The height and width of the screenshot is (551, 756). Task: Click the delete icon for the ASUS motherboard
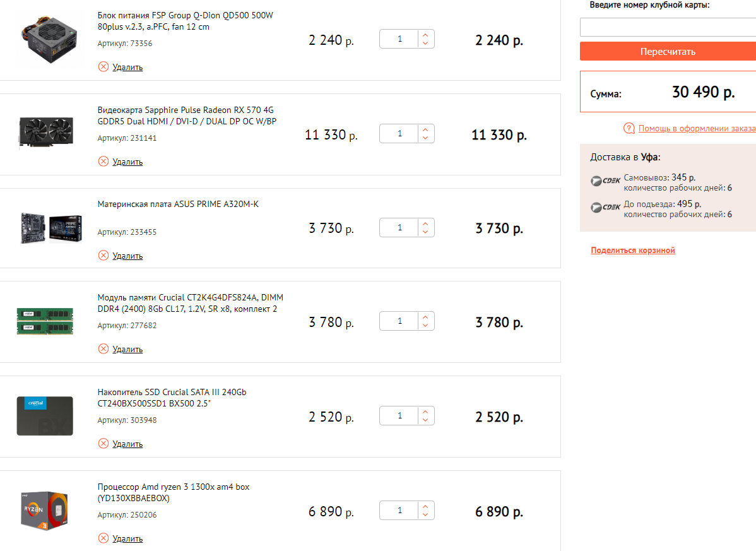(103, 256)
